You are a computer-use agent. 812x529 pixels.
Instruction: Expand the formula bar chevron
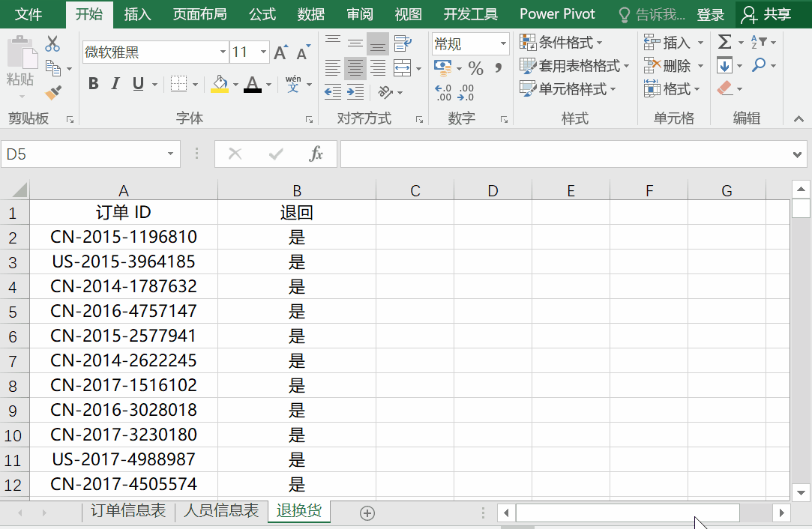coord(797,154)
